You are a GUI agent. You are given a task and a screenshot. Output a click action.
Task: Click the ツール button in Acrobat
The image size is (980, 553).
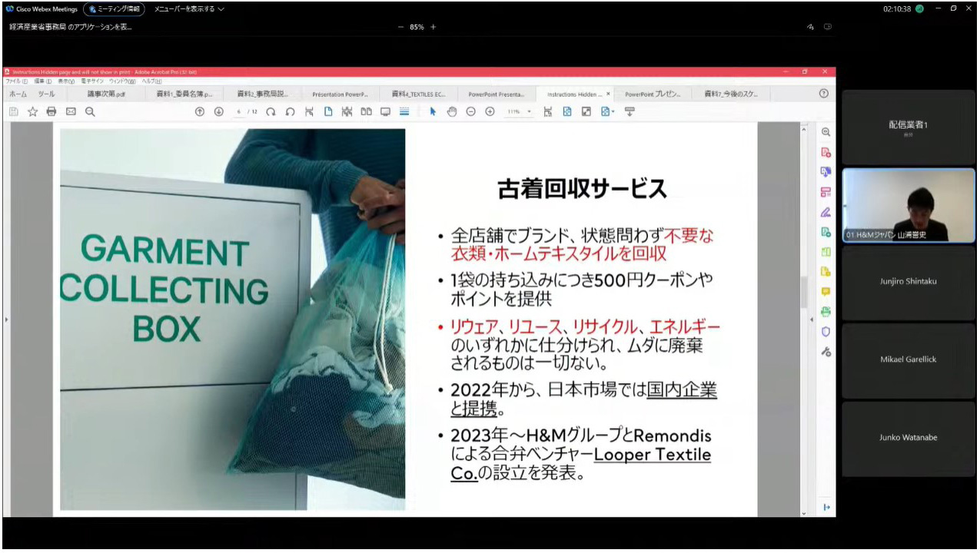pyautogui.click(x=46, y=94)
